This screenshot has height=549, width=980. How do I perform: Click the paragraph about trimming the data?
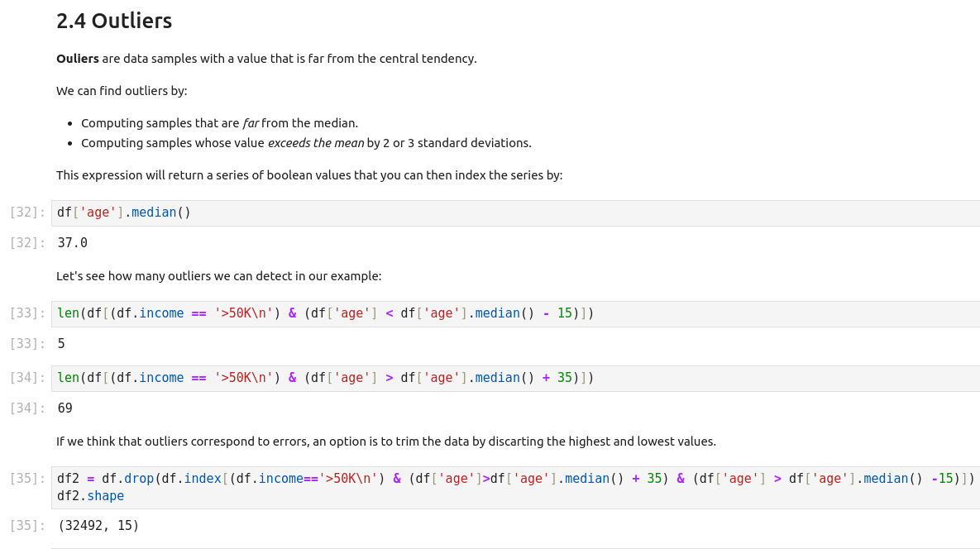click(x=385, y=442)
